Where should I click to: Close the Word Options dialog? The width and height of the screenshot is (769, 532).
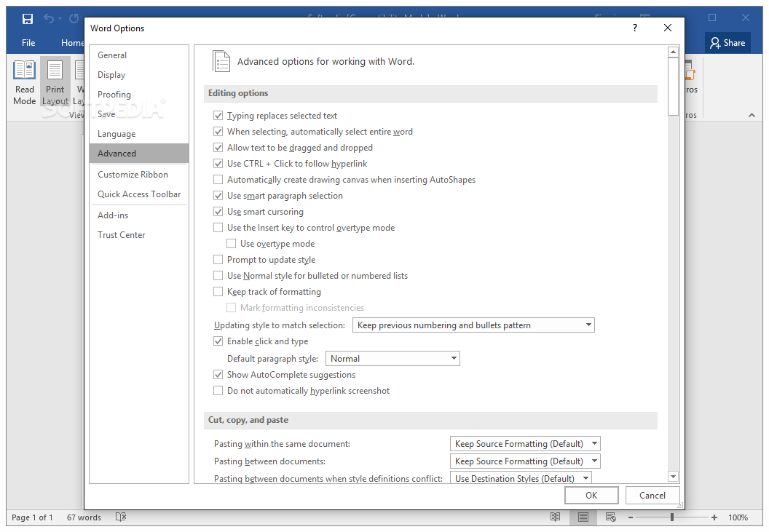[668, 28]
